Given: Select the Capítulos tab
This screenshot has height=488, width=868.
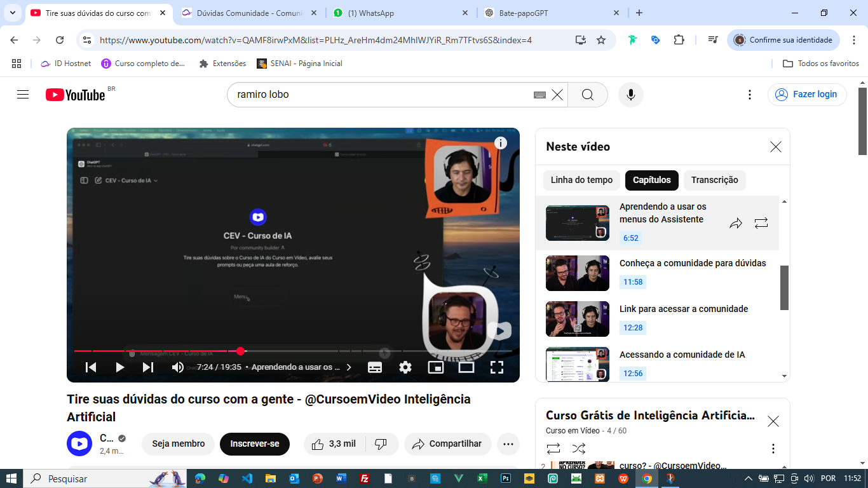Looking at the screenshot, I should click(x=652, y=180).
